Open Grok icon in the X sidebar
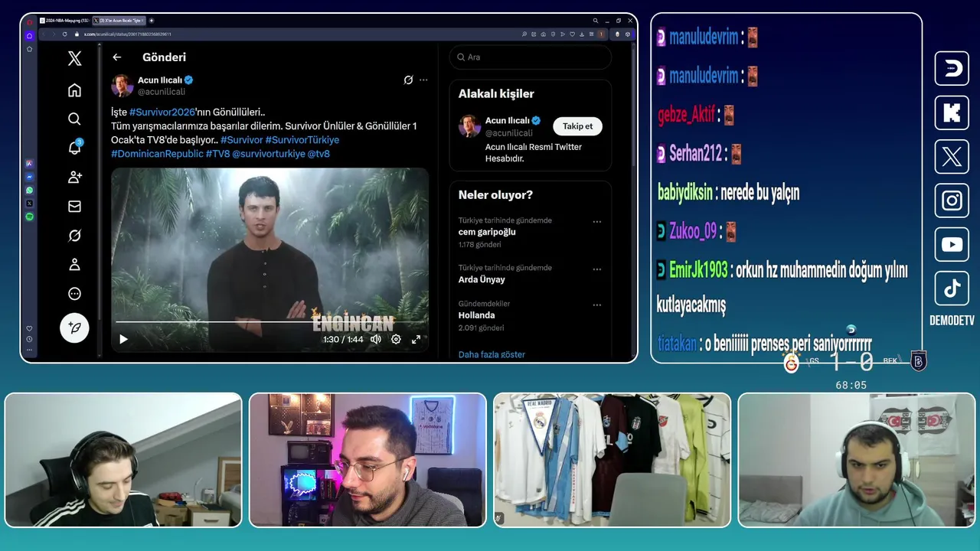The height and width of the screenshot is (551, 980). click(x=74, y=235)
